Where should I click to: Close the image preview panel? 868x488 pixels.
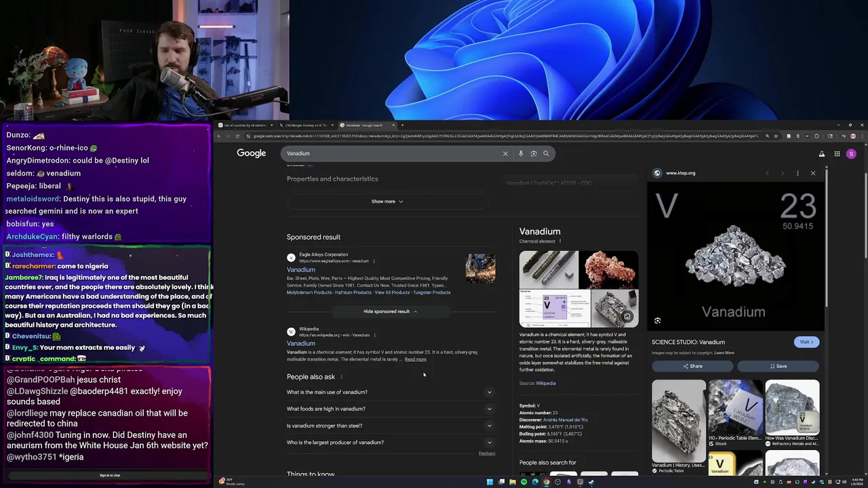click(x=813, y=173)
